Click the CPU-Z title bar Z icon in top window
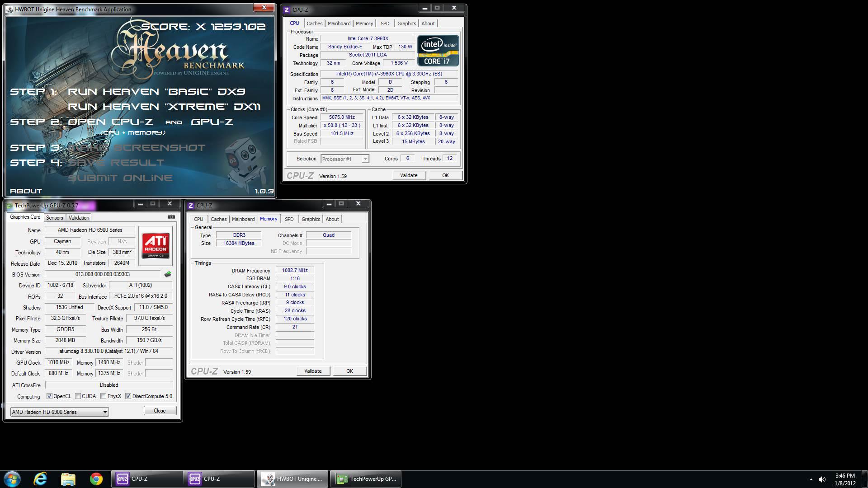The height and width of the screenshot is (488, 868). 287,10
